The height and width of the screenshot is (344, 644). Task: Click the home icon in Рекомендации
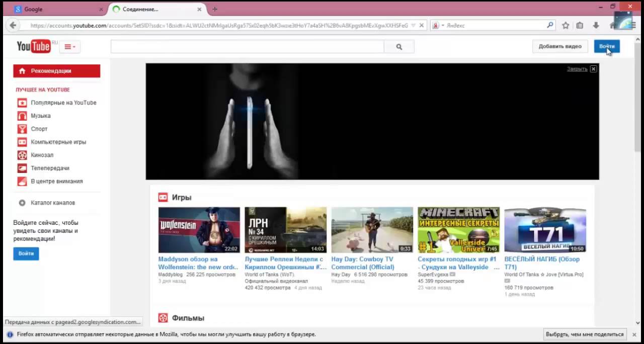[x=22, y=71]
